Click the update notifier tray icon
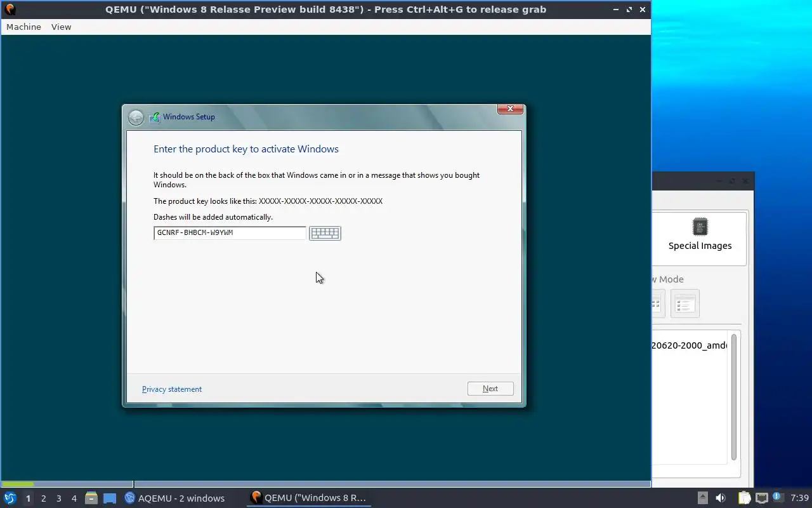812x508 pixels. click(x=778, y=497)
